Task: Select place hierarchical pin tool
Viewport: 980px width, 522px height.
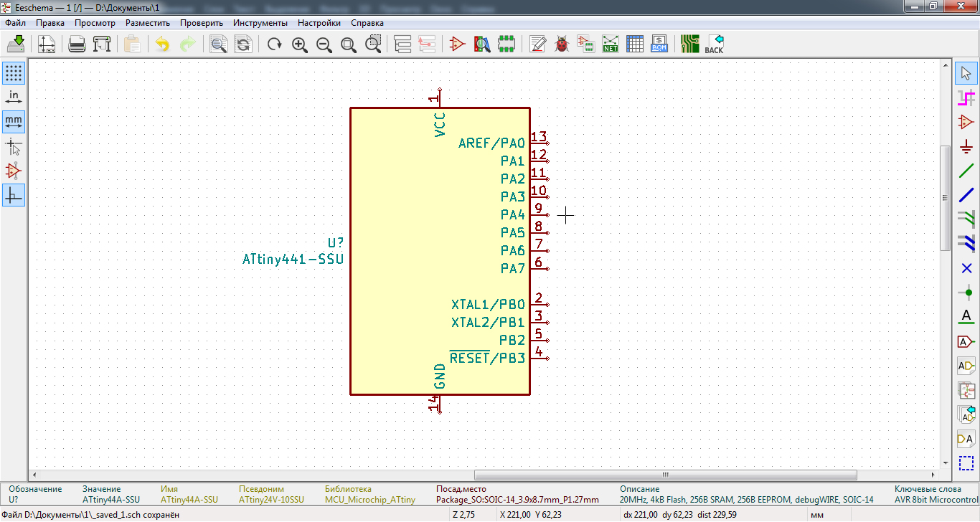Action: 966,439
